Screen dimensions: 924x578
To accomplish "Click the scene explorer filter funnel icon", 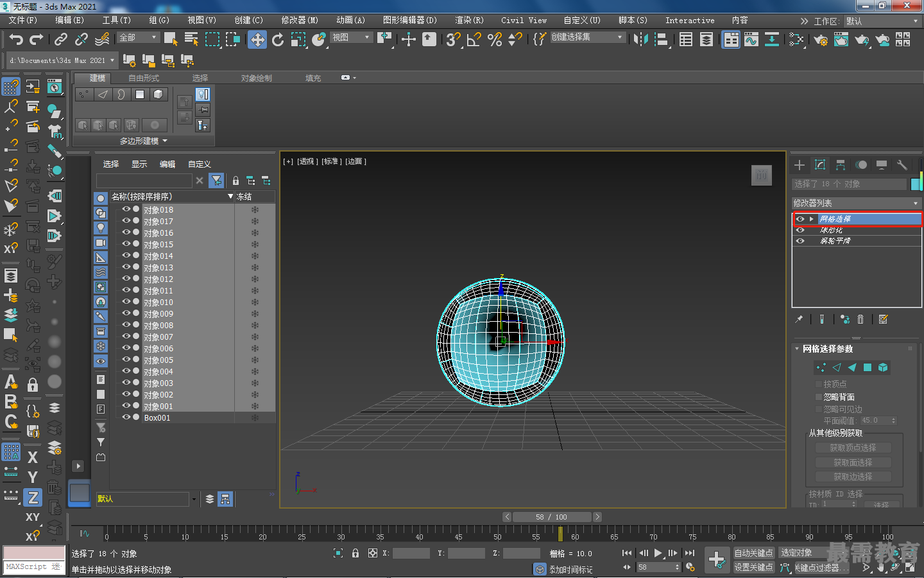I will 217,180.
